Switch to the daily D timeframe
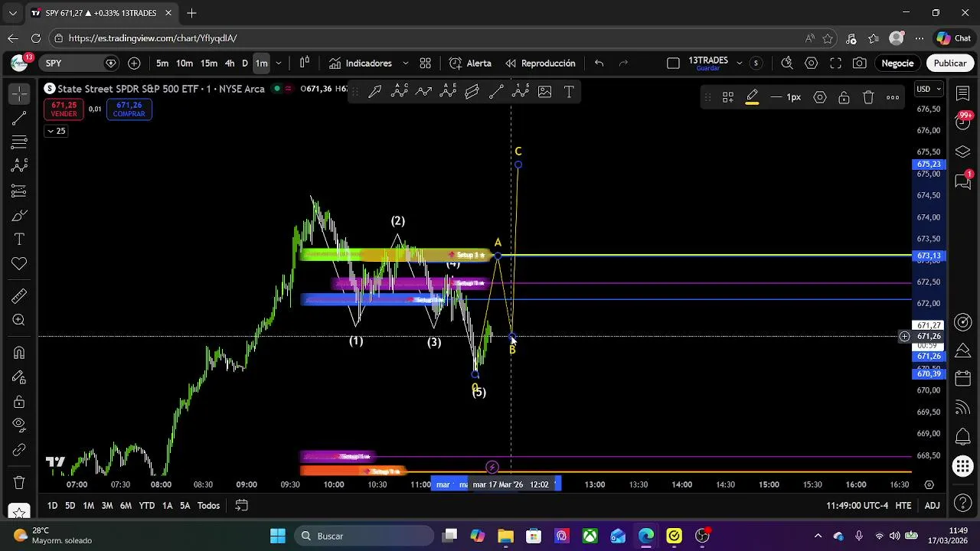This screenshot has height=551, width=980. point(245,64)
